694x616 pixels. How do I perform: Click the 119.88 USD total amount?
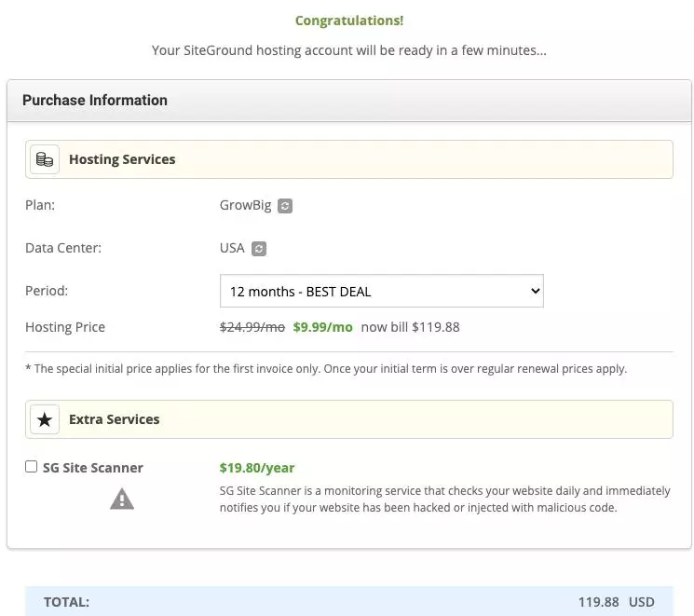point(616,602)
